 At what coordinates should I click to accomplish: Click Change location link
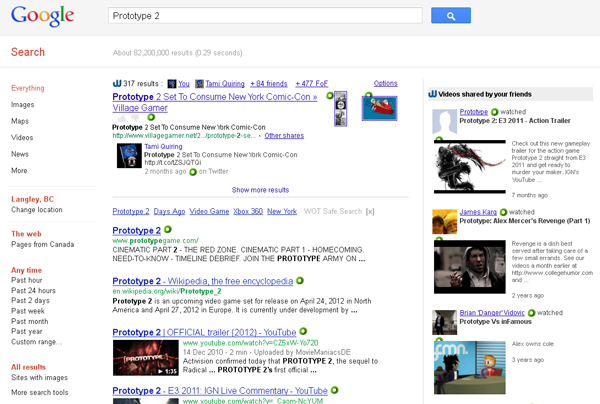(x=37, y=210)
